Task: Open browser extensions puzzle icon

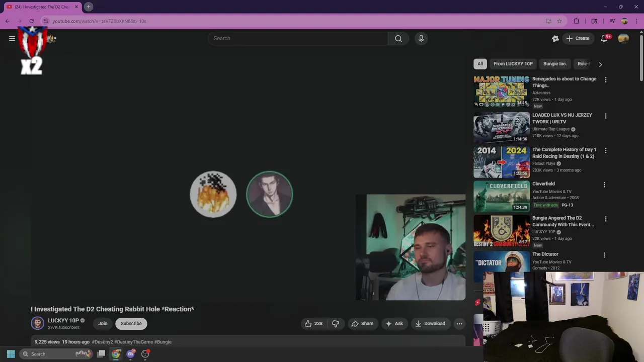Action: [x=577, y=21]
